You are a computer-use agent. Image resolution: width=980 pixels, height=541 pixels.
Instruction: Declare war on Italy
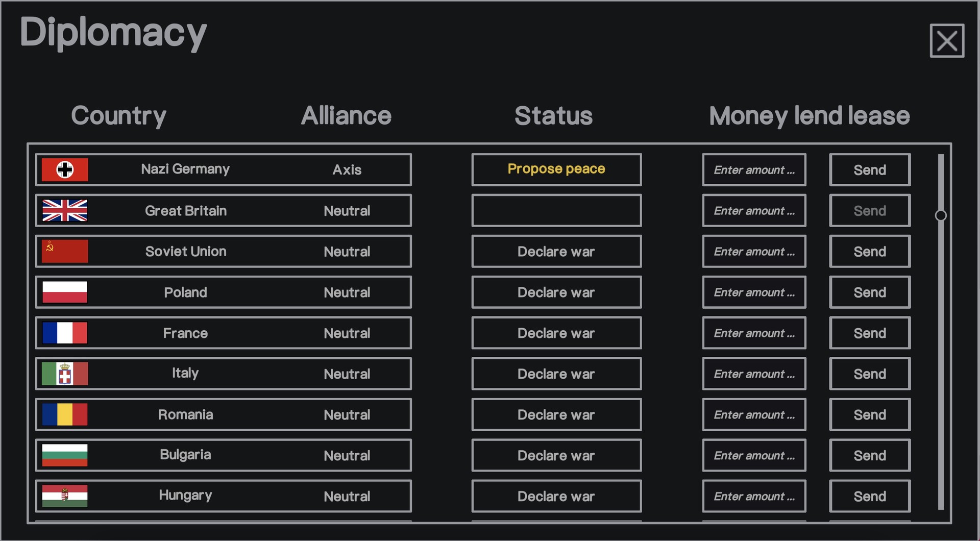(x=556, y=374)
